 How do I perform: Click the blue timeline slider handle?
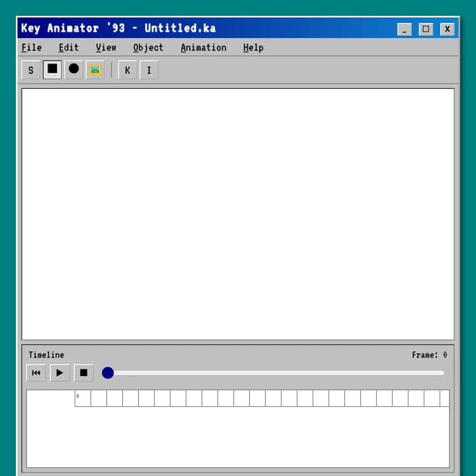pos(108,373)
